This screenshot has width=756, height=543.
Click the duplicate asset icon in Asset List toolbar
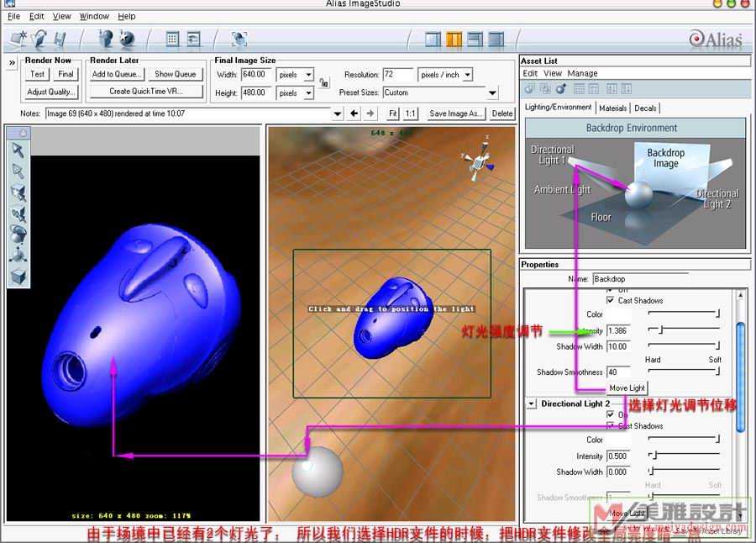(545, 89)
